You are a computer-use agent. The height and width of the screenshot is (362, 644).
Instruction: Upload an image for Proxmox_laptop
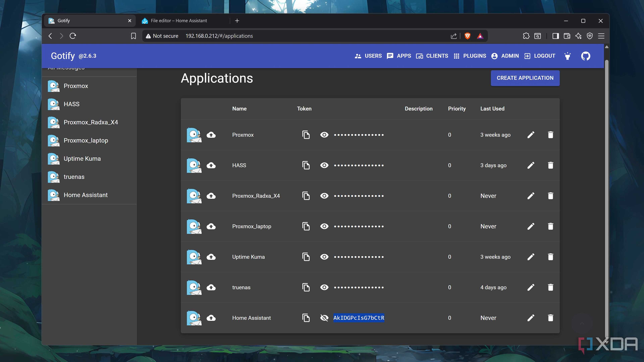tap(211, 226)
